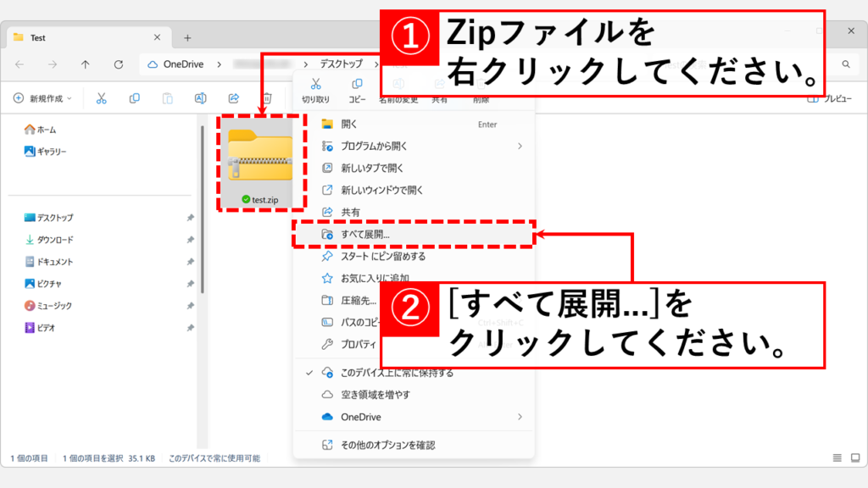Open ダウンロード in the sidebar
The image size is (868, 488).
pos(48,240)
